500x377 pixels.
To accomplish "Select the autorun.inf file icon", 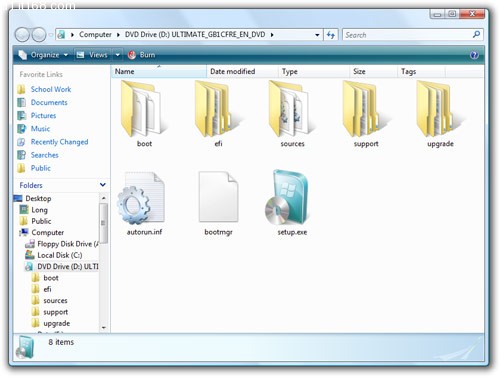I will pyautogui.click(x=141, y=197).
